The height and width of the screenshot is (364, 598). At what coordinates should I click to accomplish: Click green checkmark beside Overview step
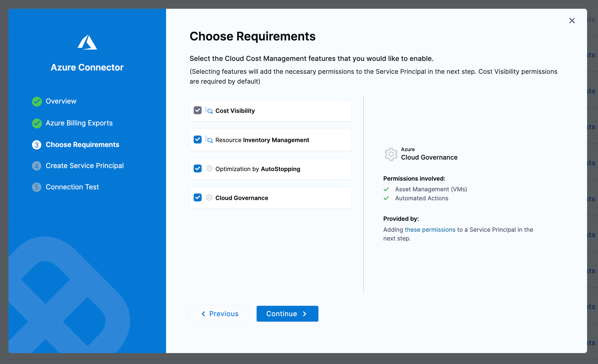pyautogui.click(x=37, y=101)
